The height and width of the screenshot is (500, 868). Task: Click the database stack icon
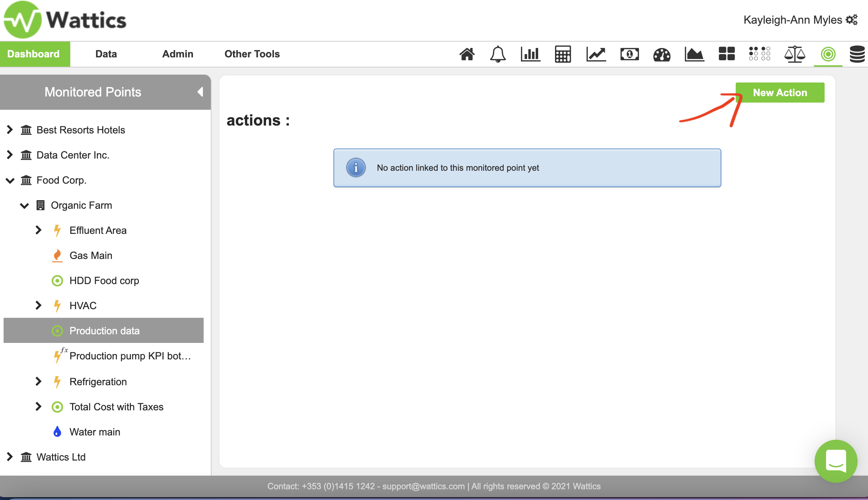[x=857, y=54]
